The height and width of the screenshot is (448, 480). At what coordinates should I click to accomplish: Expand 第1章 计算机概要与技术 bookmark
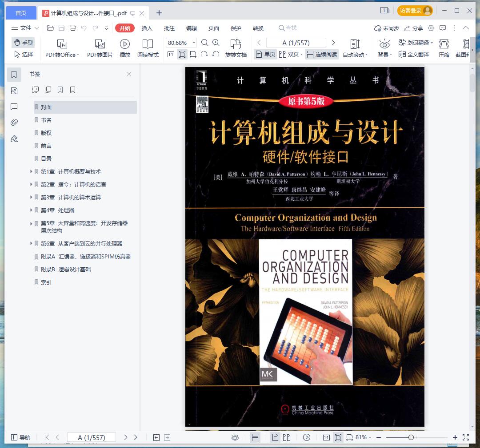(31, 171)
